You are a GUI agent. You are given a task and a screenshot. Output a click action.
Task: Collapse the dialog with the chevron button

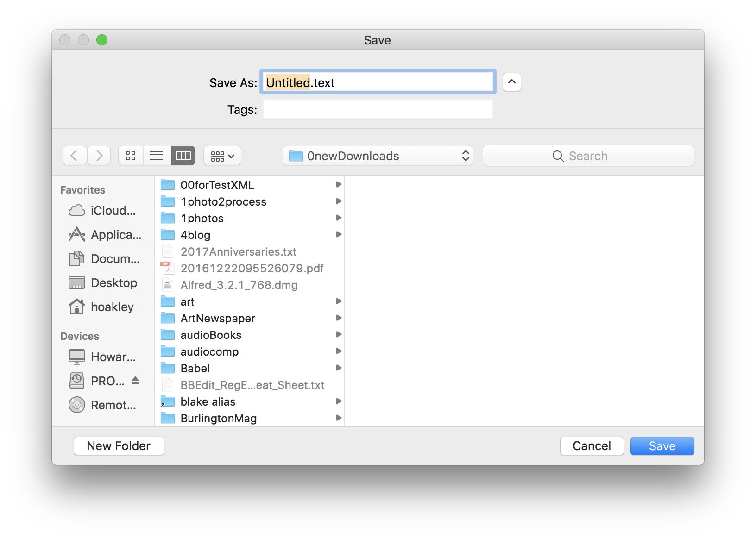[x=512, y=82]
